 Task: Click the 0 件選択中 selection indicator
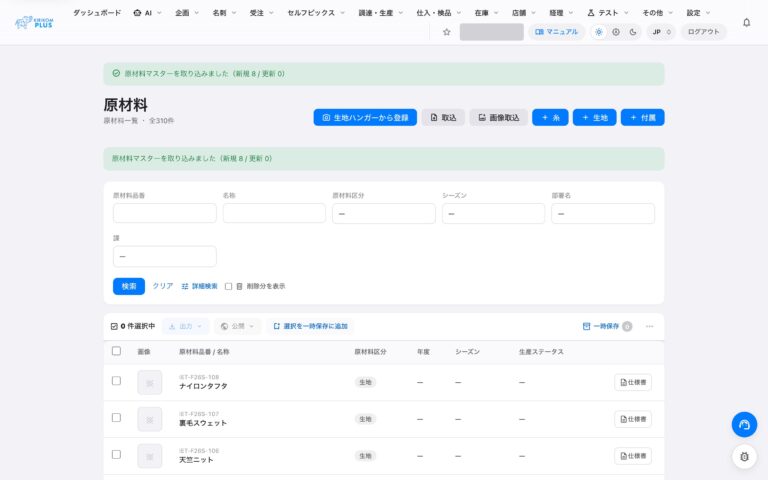[x=133, y=326]
